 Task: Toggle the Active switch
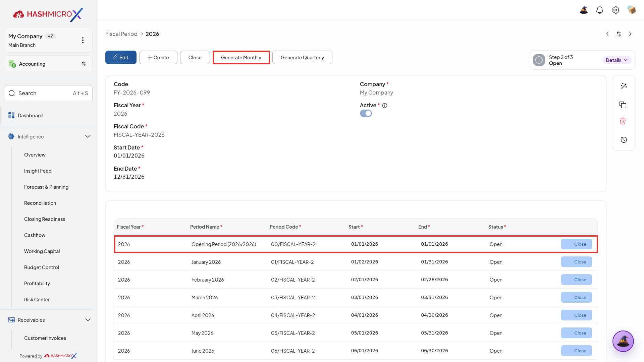click(x=366, y=113)
